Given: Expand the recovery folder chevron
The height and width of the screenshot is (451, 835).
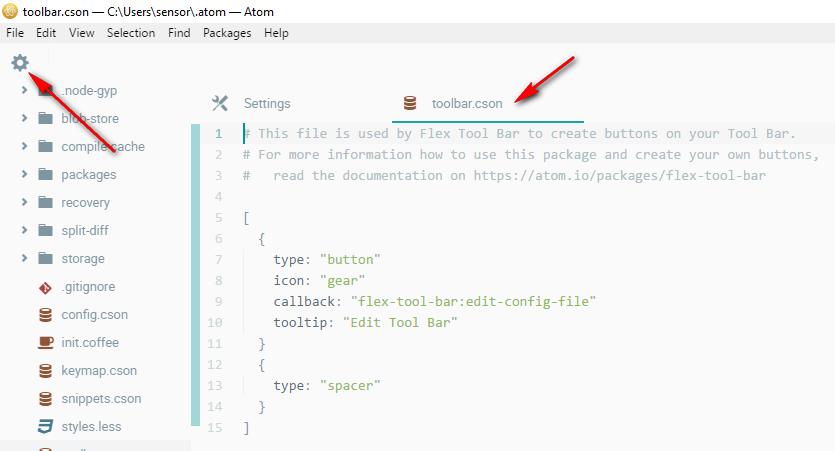Looking at the screenshot, I should [x=24, y=202].
